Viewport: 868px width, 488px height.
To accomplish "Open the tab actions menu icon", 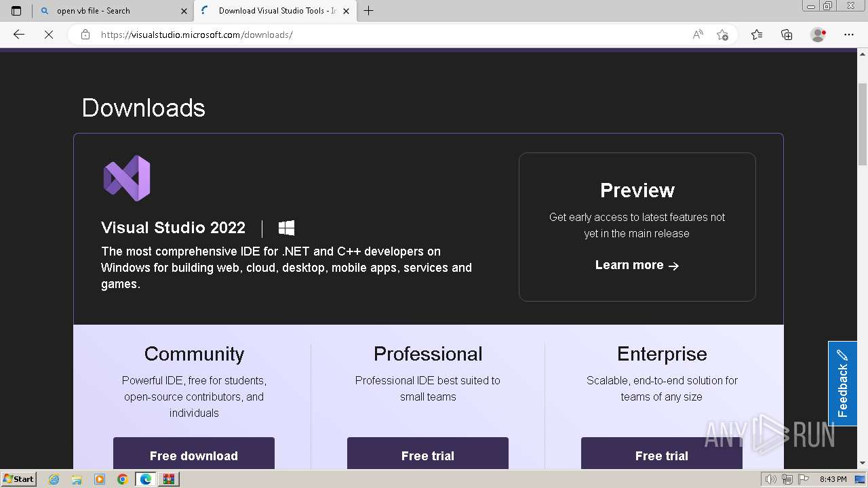I will tap(16, 11).
